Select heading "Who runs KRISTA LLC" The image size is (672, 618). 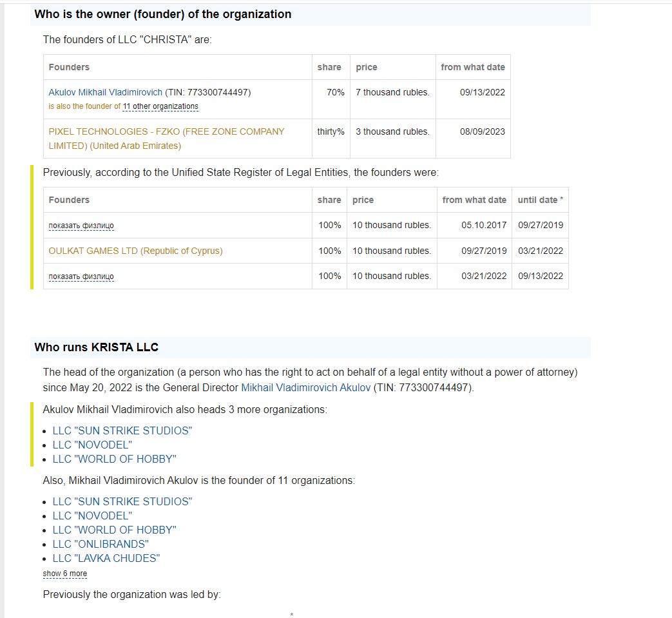point(97,347)
